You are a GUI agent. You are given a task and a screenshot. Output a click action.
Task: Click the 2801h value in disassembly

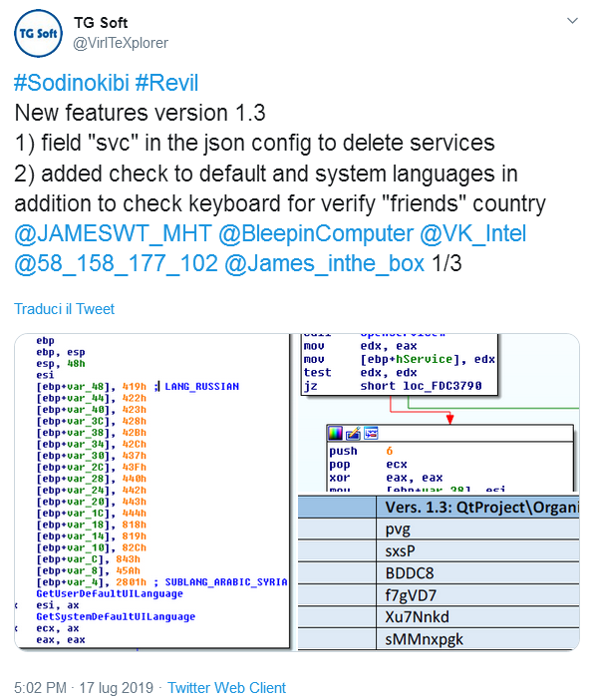pyautogui.click(x=132, y=582)
